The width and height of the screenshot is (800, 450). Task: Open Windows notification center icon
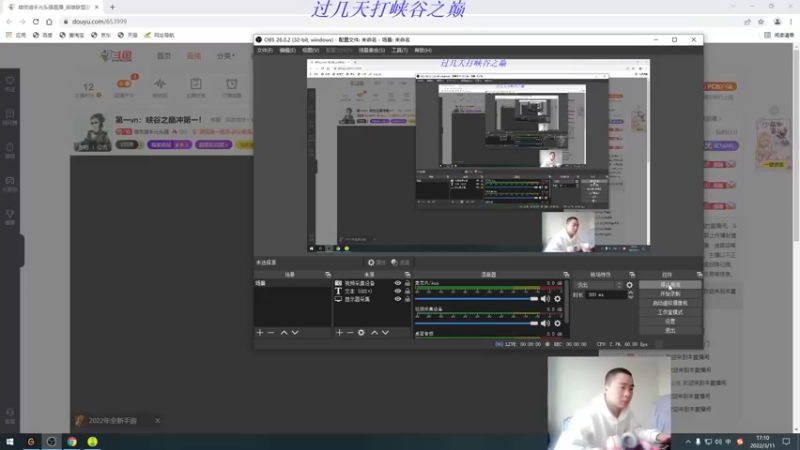point(786,442)
